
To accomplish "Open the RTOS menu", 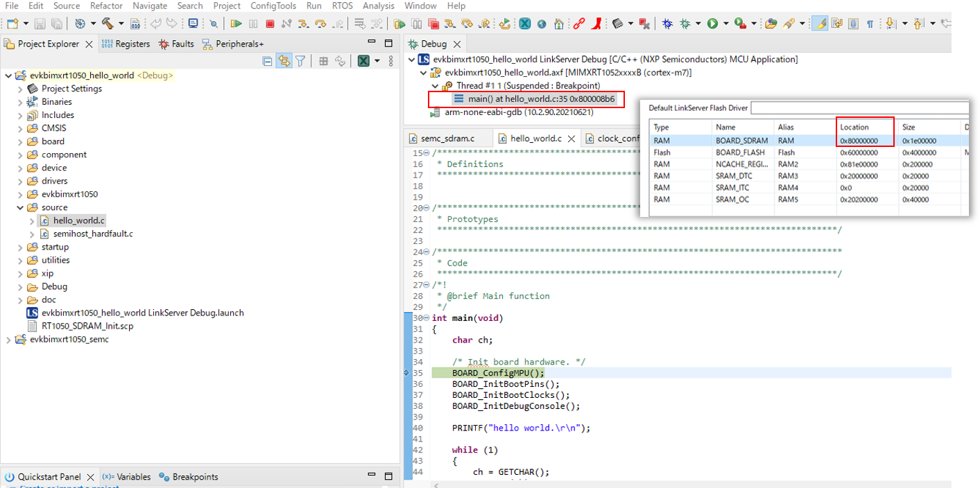I will [x=343, y=6].
